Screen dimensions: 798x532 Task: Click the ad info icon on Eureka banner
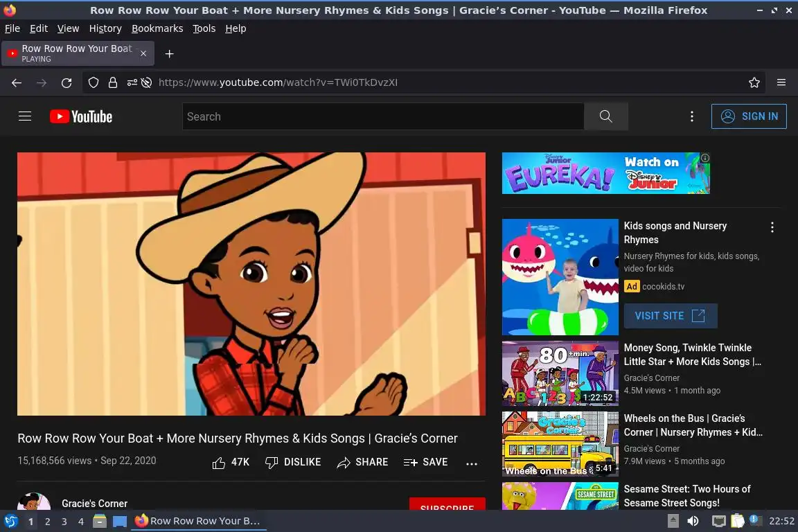705,158
